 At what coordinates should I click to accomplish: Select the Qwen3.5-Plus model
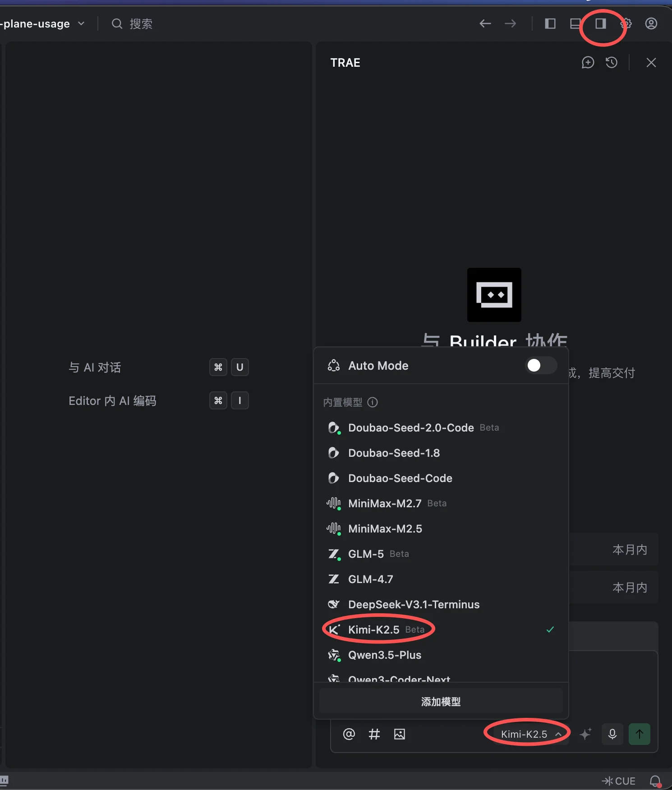(x=385, y=655)
